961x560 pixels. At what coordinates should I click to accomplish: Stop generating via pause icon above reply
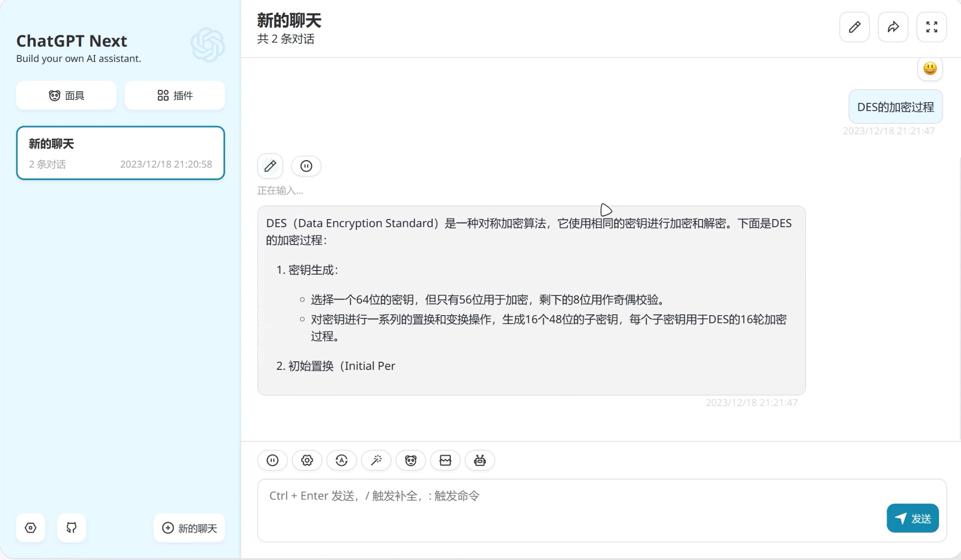[x=306, y=166]
